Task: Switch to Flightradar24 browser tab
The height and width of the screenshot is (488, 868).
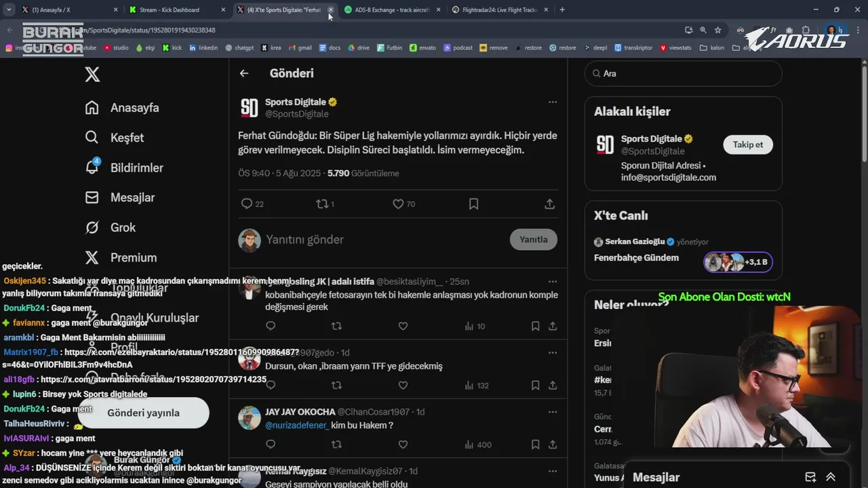Action: click(x=500, y=9)
